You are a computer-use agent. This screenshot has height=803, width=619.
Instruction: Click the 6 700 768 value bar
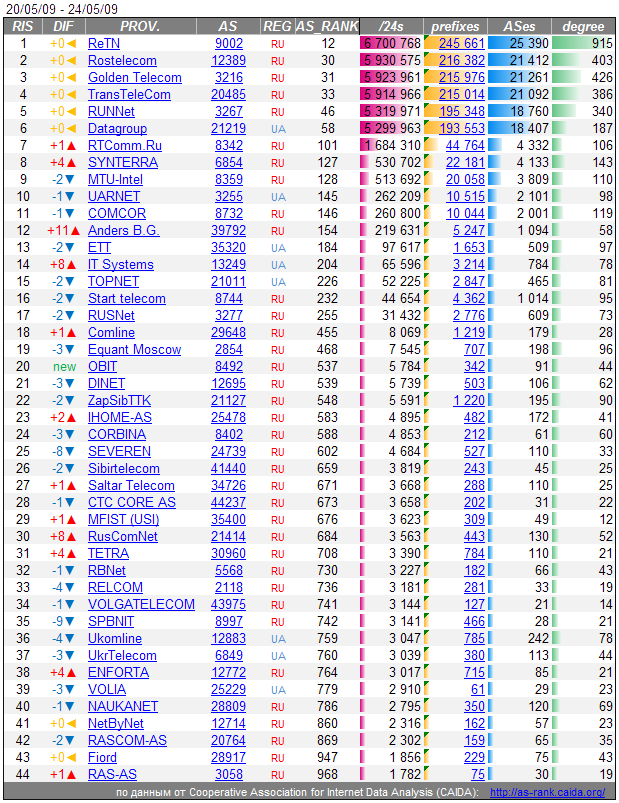[392, 44]
